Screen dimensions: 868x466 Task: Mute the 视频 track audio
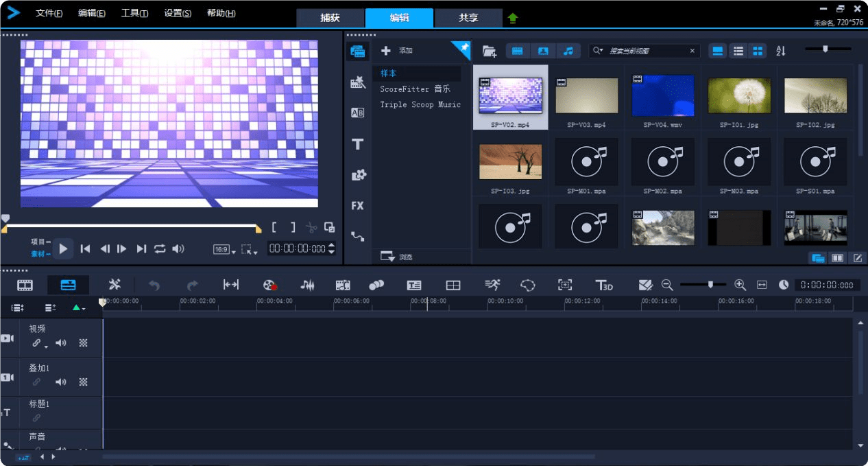[61, 343]
